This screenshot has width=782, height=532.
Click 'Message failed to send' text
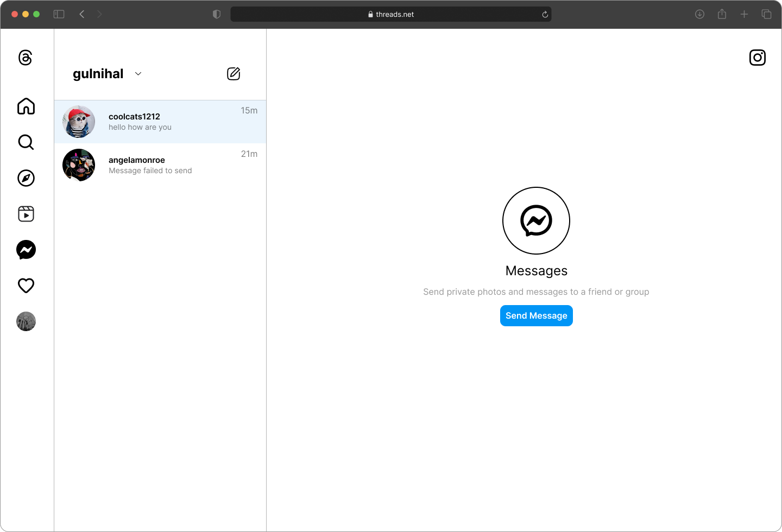[x=150, y=170]
